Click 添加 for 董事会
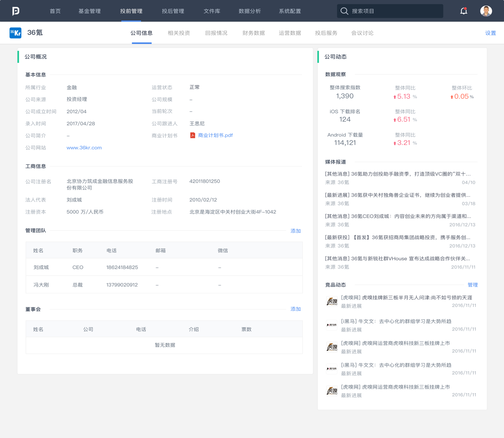This screenshot has height=438, width=504. (295, 309)
